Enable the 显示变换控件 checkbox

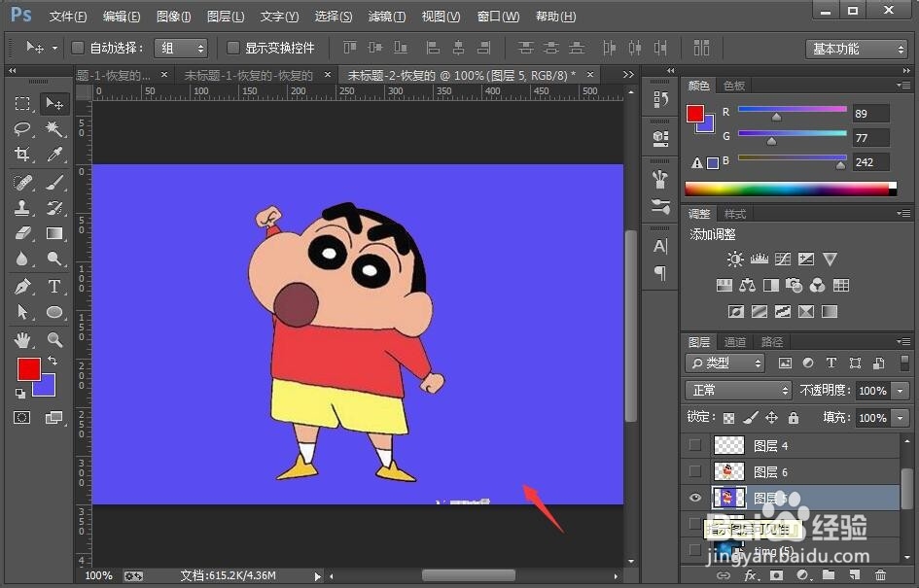click(233, 48)
